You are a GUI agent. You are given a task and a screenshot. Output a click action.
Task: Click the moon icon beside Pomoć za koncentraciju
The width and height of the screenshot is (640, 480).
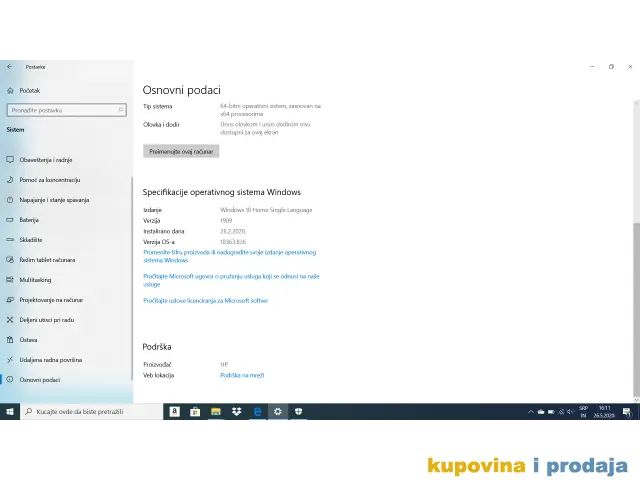click(x=10, y=180)
